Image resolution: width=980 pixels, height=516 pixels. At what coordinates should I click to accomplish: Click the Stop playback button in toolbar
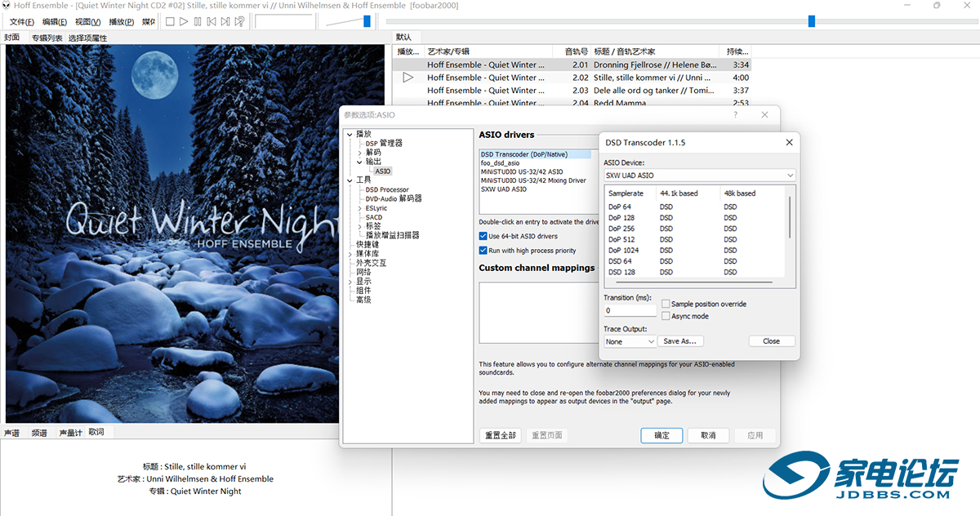pos(170,21)
